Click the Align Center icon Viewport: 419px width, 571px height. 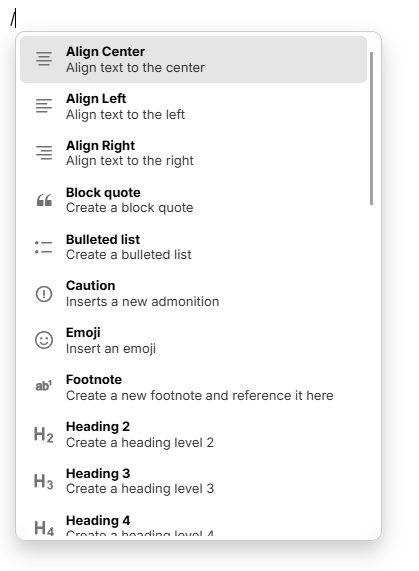pos(44,59)
